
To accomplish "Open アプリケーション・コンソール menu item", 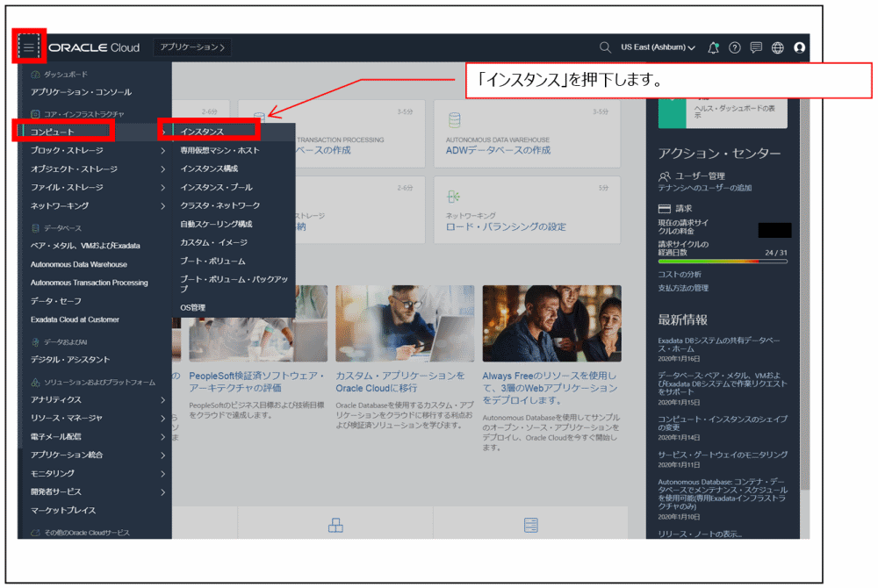I will click(81, 92).
